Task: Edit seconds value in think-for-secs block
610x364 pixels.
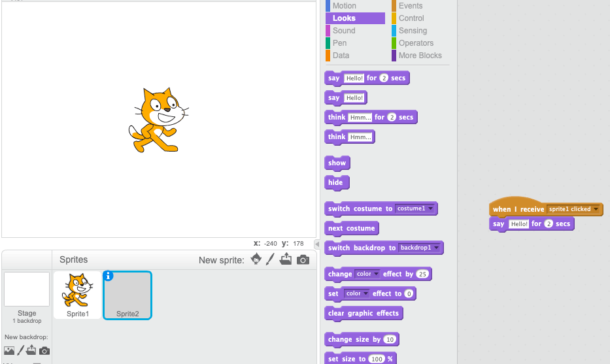Action: 392,118
